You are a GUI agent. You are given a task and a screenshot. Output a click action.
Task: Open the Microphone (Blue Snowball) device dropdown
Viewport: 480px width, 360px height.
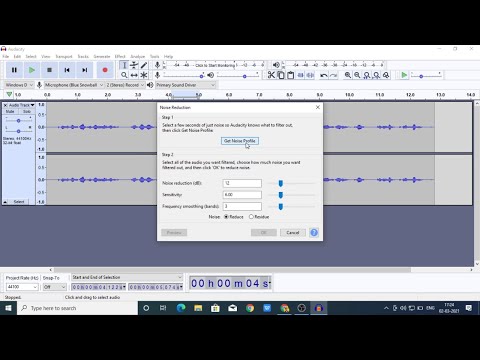coord(74,85)
